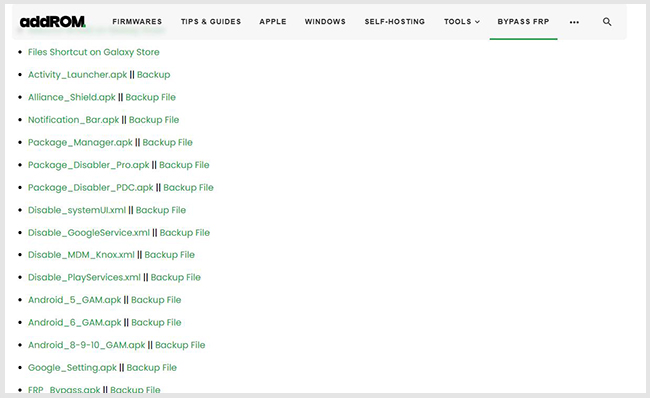
Task: Open Backup File for Notification_Bar.apk
Action: pos(154,120)
